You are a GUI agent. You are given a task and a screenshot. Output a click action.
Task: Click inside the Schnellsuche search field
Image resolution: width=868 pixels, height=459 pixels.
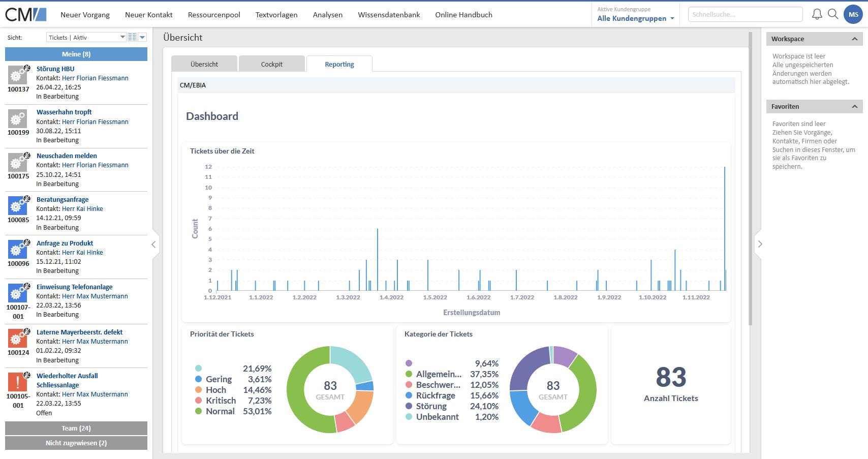point(745,14)
